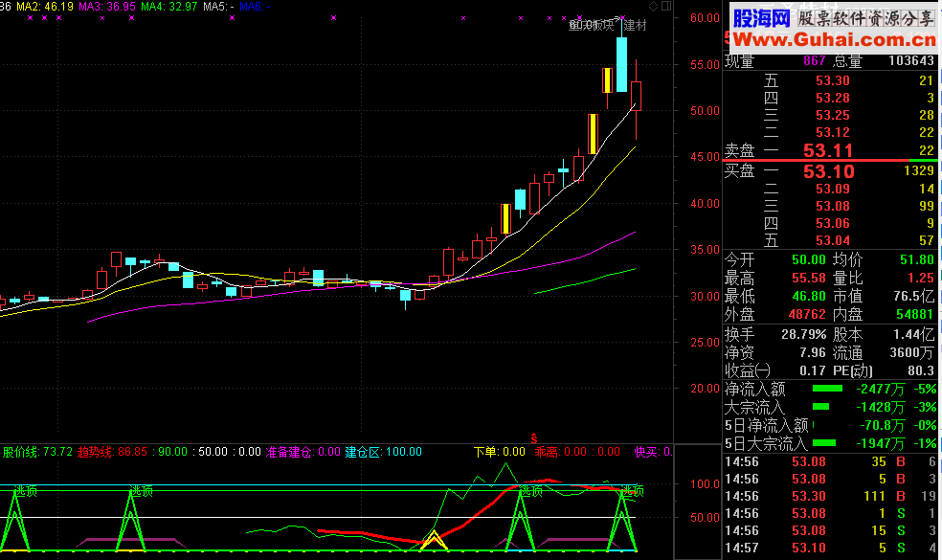Click the 流通 value 3600万

tap(912, 352)
